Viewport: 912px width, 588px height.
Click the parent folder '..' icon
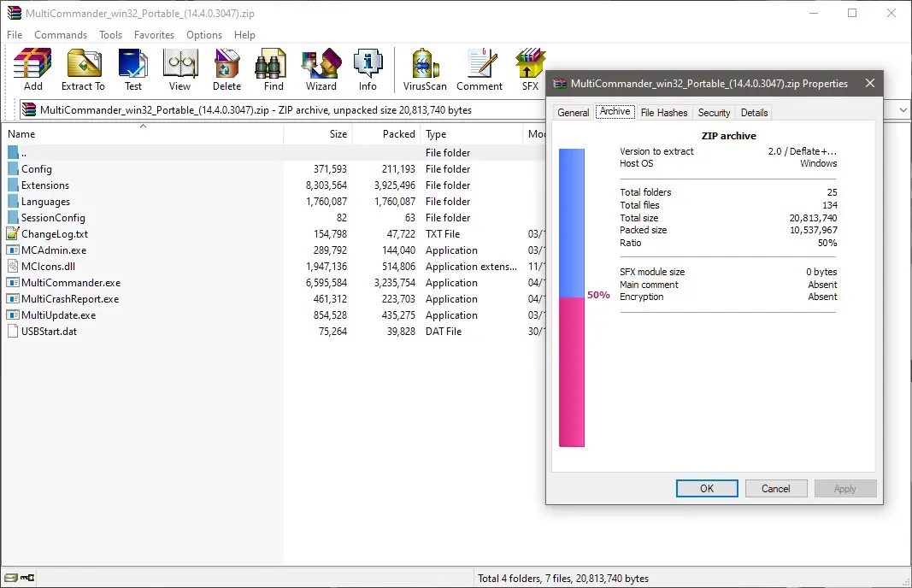click(13, 152)
